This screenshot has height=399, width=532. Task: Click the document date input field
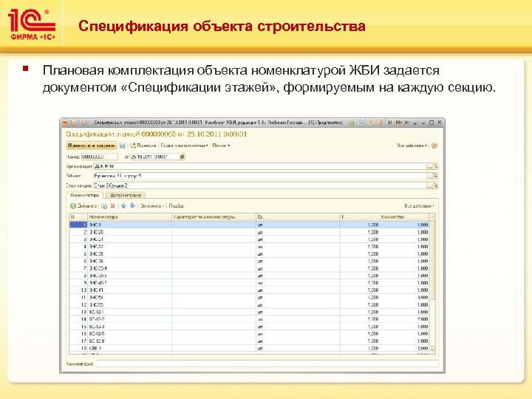pyautogui.click(x=155, y=157)
